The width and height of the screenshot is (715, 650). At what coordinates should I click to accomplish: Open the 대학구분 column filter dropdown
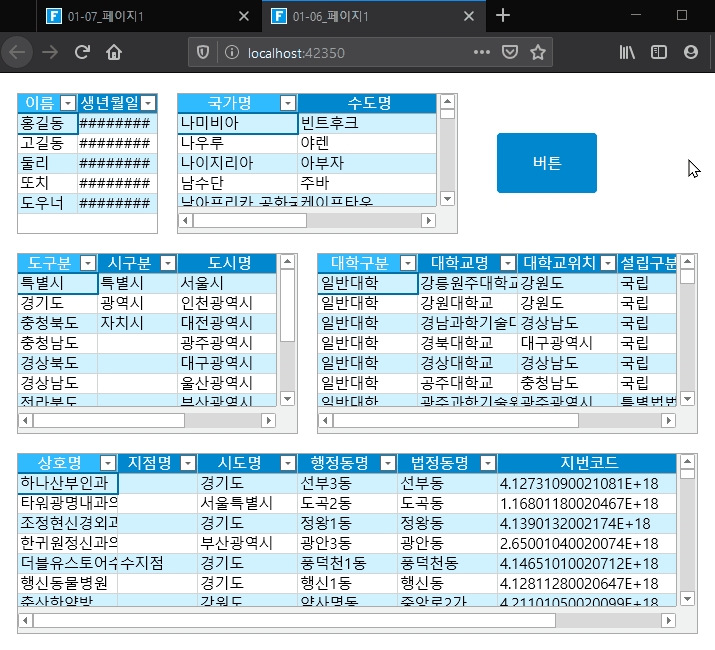407,263
